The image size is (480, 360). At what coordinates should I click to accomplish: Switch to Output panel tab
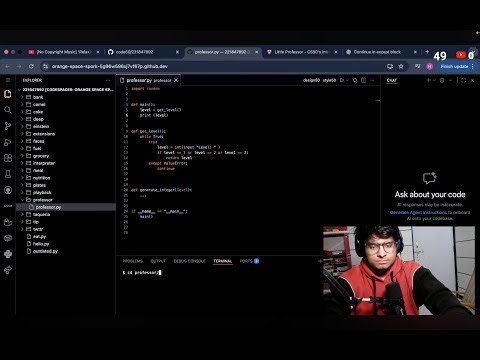click(x=158, y=261)
